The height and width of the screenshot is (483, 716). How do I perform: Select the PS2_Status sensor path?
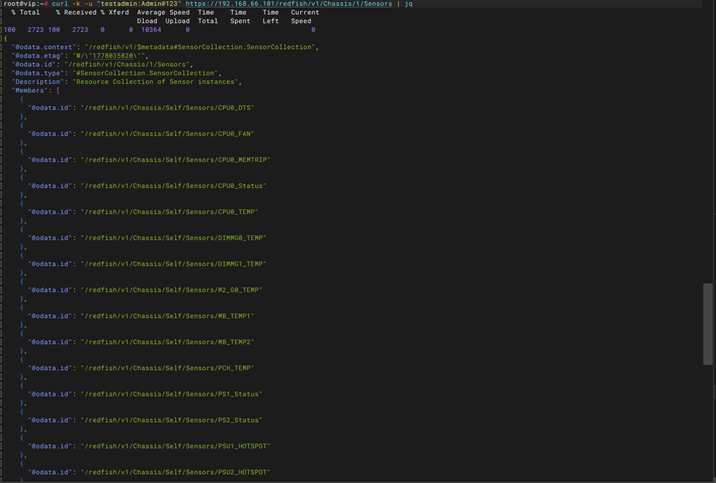click(171, 420)
